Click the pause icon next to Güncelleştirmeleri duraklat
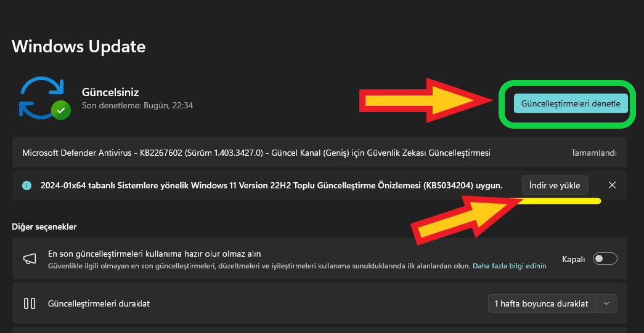Screen dimensions: 644x333 point(30,303)
